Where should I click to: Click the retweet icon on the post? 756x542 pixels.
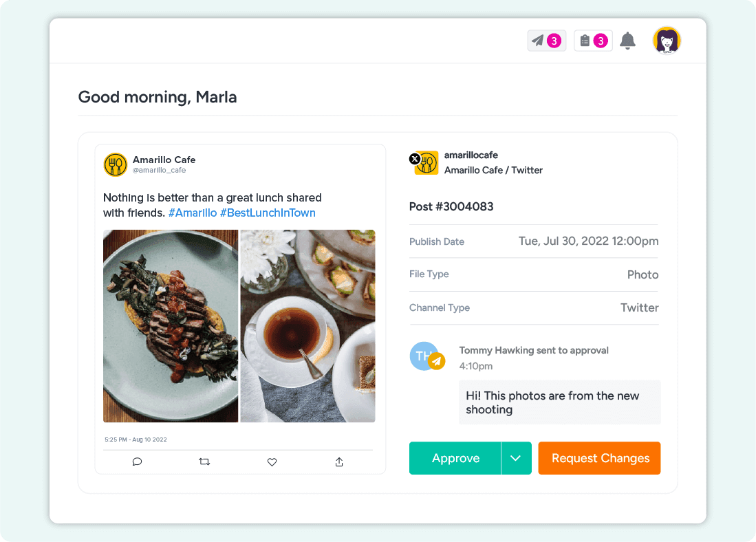[204, 462]
